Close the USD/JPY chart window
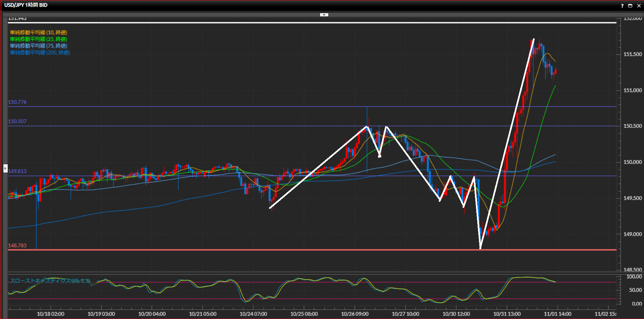Screen dimensions: 644x319 [x=639, y=6]
